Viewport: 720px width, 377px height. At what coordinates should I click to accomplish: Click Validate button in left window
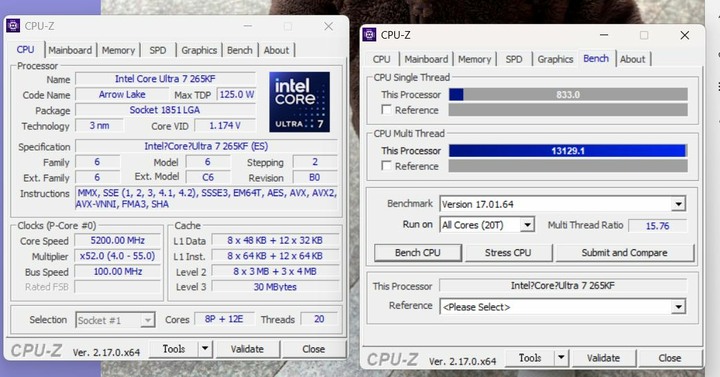pyautogui.click(x=247, y=349)
